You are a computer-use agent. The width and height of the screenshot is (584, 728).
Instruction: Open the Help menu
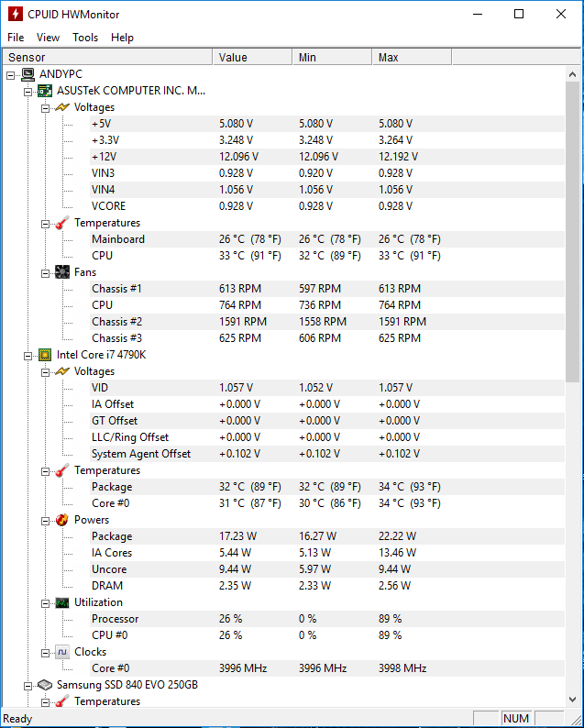[122, 38]
